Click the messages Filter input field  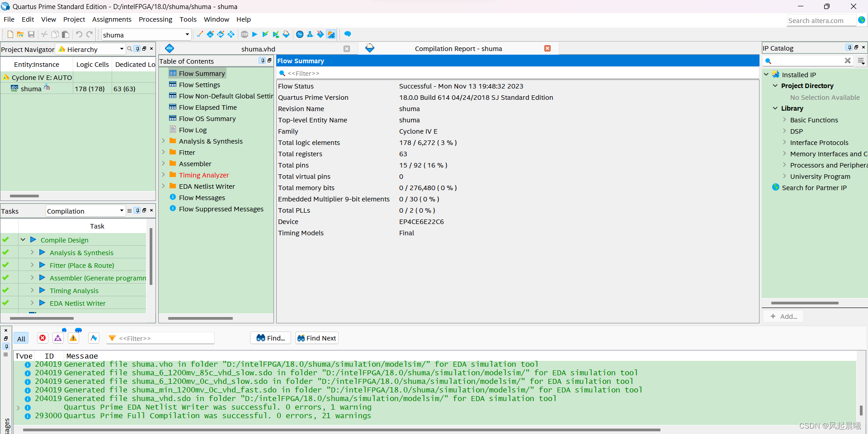point(160,338)
